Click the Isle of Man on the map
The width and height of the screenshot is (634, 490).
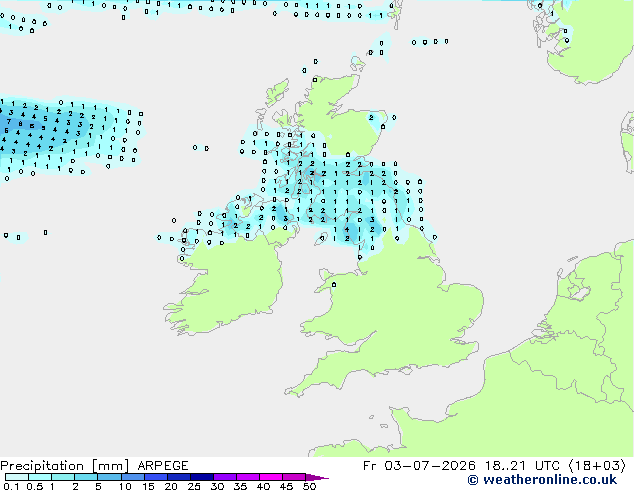click(321, 239)
